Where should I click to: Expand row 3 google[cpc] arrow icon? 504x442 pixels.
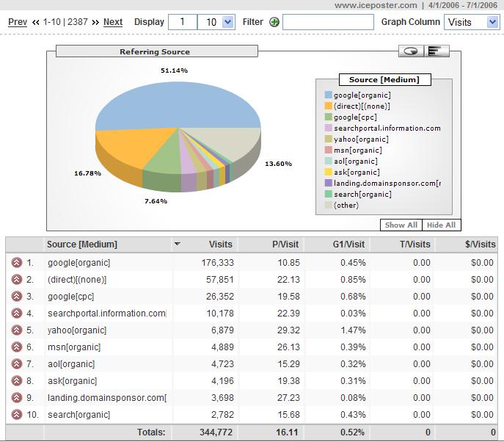tap(17, 296)
